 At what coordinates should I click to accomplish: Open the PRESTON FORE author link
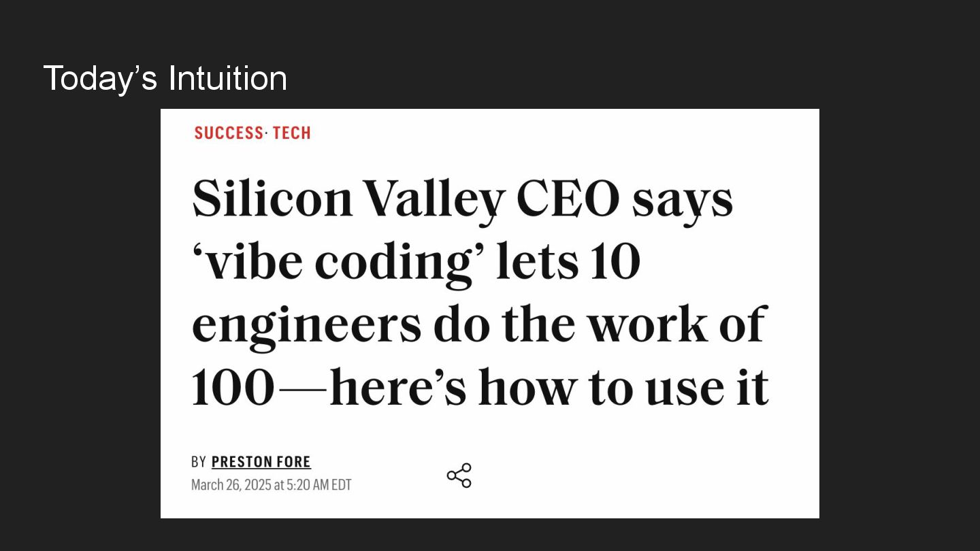click(261, 462)
